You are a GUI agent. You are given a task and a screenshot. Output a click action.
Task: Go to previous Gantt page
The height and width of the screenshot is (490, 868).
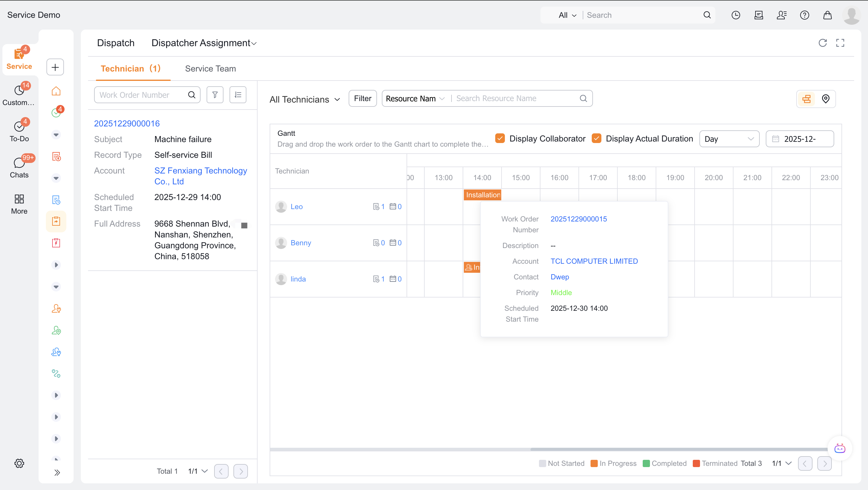[x=805, y=463]
